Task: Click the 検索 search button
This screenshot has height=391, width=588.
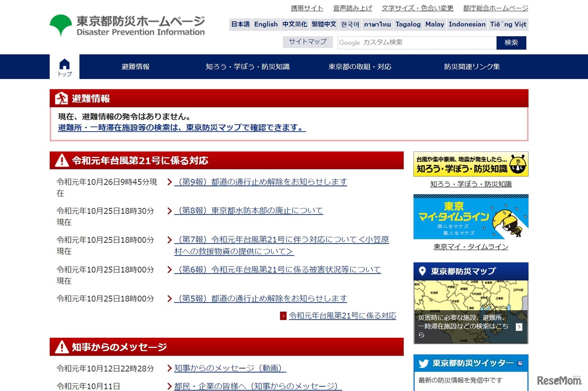Action: click(511, 43)
